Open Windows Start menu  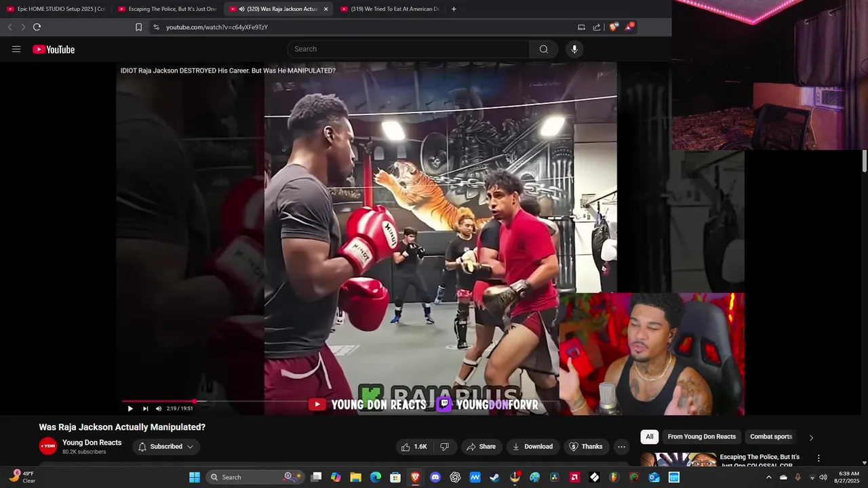pyautogui.click(x=195, y=477)
